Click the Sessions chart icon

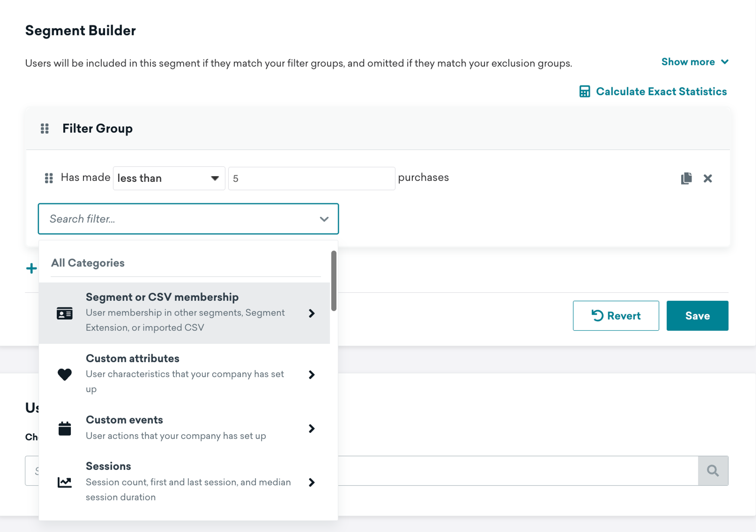click(x=65, y=483)
